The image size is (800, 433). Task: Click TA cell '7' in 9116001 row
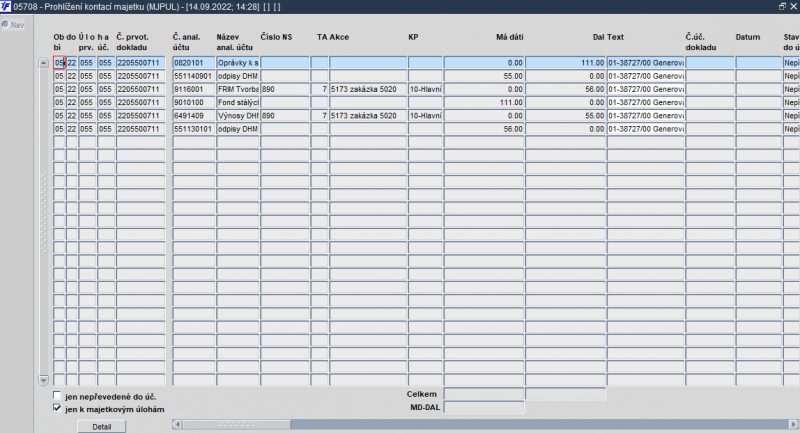[x=319, y=89]
